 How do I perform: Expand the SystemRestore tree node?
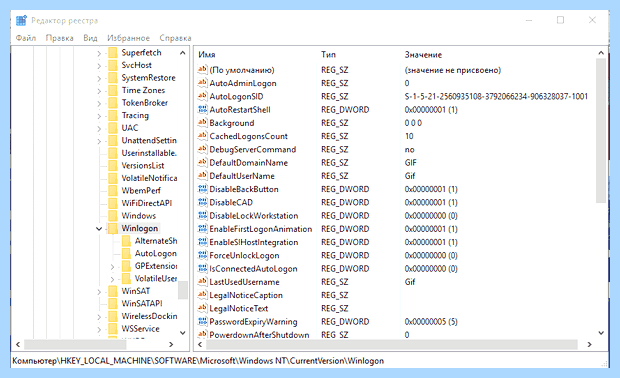pyautogui.click(x=99, y=78)
